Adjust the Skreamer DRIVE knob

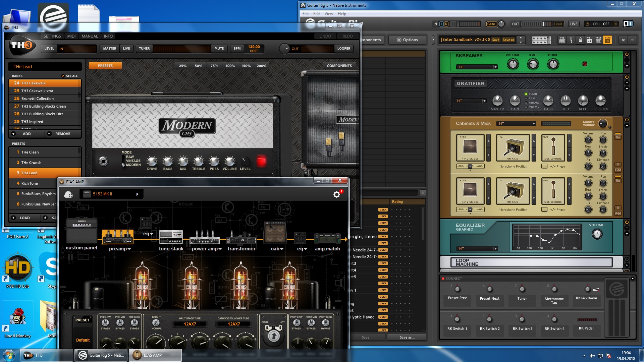553,64
